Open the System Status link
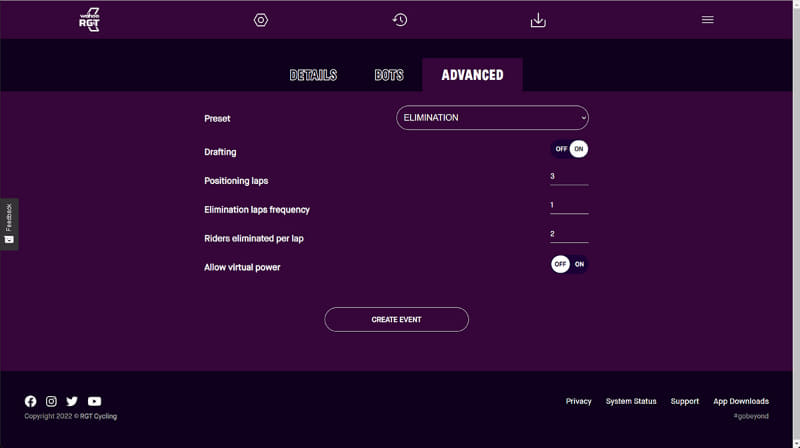Image resolution: width=800 pixels, height=448 pixels. (631, 401)
